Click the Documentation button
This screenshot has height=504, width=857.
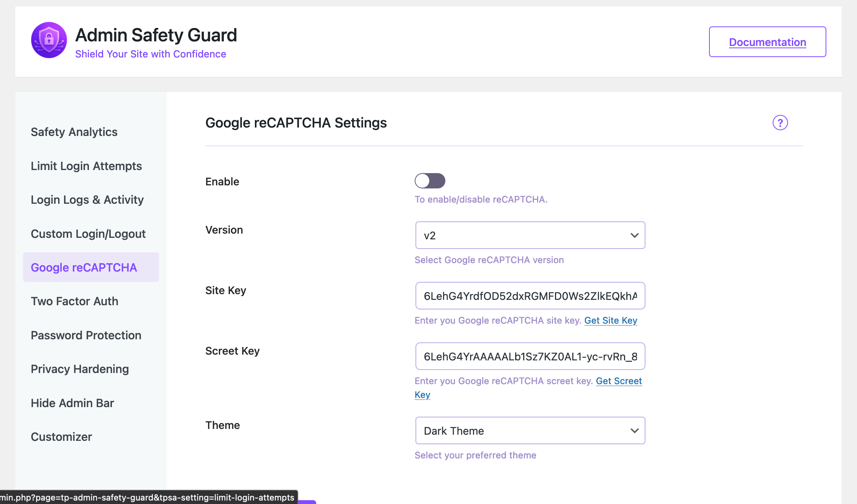click(x=767, y=42)
